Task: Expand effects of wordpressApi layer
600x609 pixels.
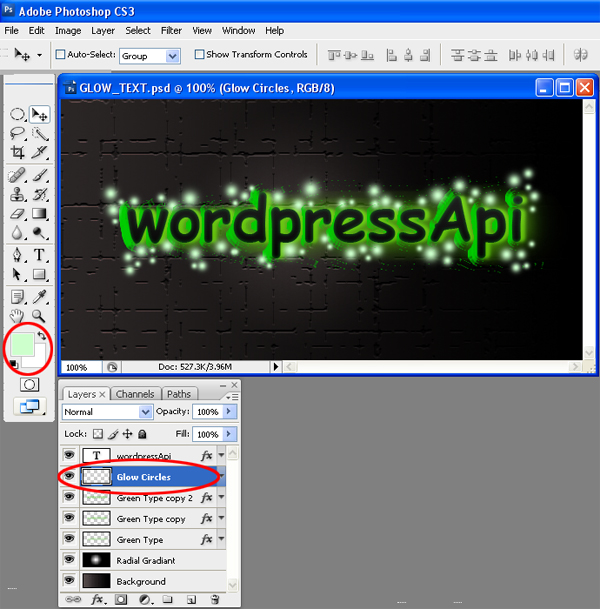Action: click(x=221, y=455)
